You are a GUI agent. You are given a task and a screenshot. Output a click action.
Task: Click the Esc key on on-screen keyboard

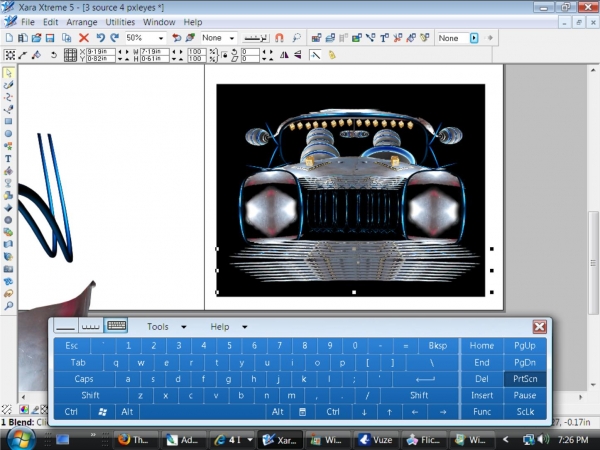pos(72,346)
